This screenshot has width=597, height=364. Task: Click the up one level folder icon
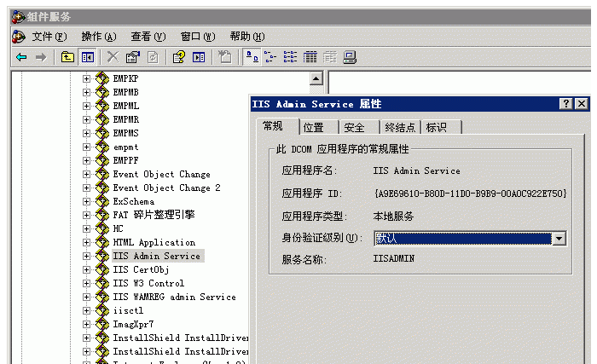click(x=67, y=57)
